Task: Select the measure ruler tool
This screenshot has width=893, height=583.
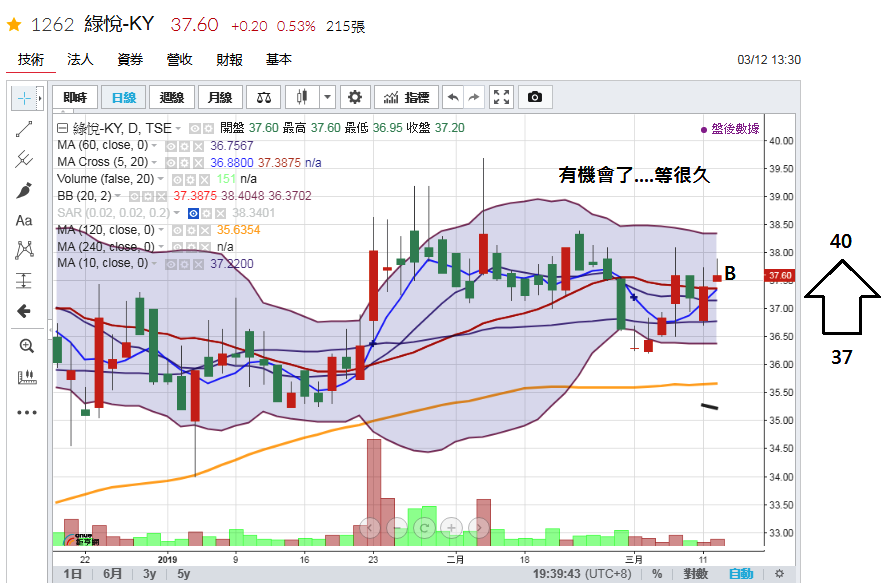Action: [x=26, y=376]
